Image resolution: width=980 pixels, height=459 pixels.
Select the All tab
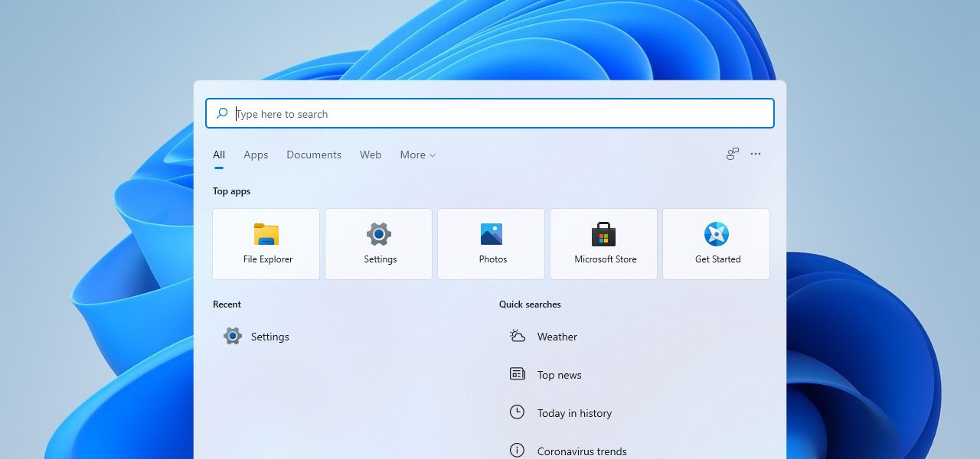pyautogui.click(x=219, y=155)
